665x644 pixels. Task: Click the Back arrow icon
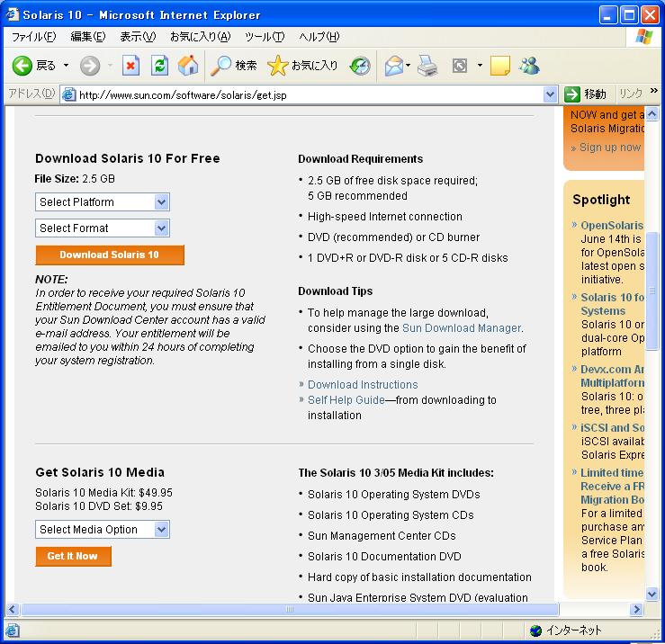(22, 66)
